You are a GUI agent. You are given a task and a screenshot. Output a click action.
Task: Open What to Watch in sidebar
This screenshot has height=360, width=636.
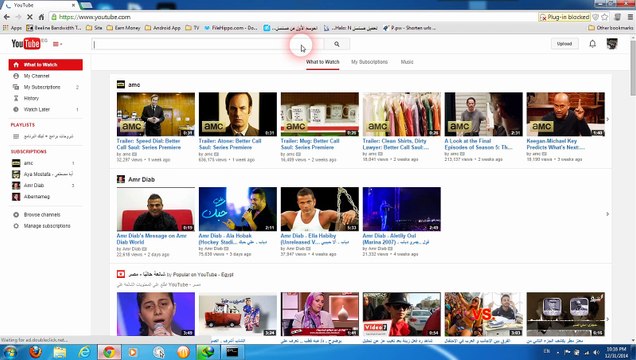pyautogui.click(x=45, y=64)
